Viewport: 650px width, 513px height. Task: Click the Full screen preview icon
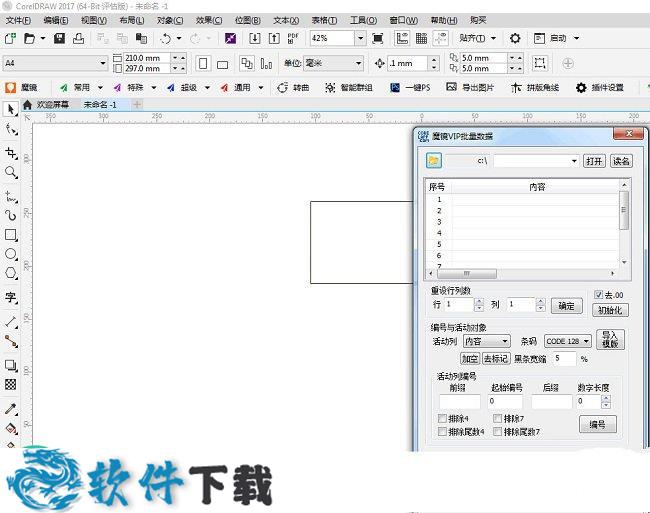point(378,39)
